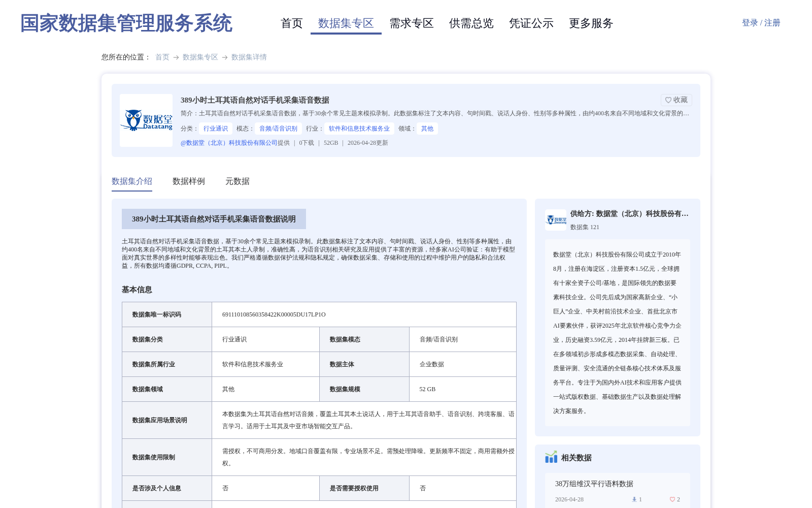Click the identifier value 691110108560358422K00005DU17LP1O
This screenshot has height=508, width=812.
(274, 314)
